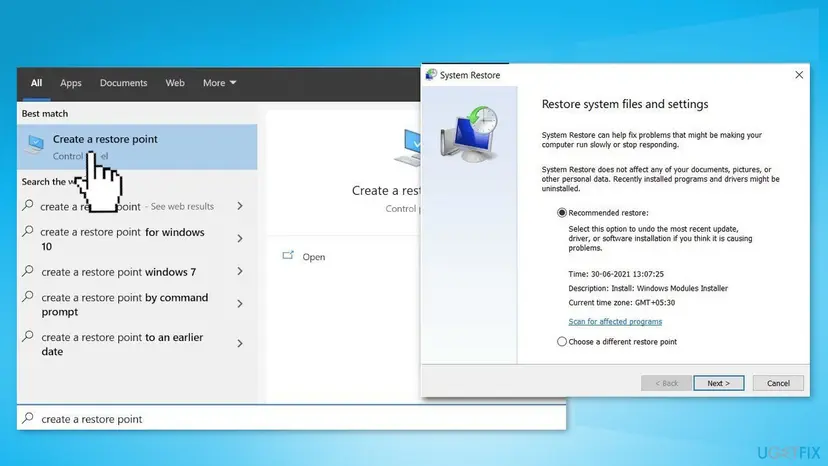The height and width of the screenshot is (466, 828).
Task: Click "Current time zone: GMT+05:30" text
Action: pyautogui.click(x=622, y=302)
